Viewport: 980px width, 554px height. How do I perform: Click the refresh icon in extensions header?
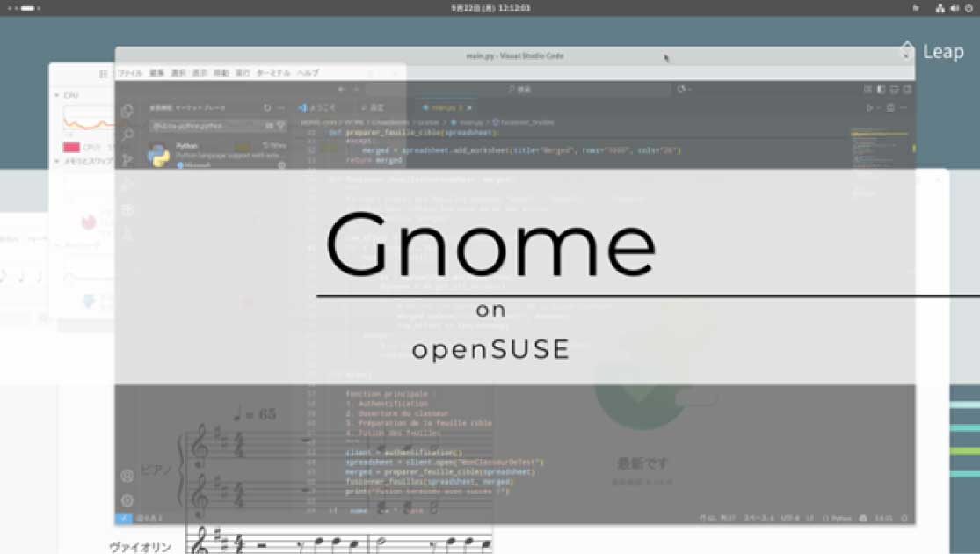coord(267,107)
